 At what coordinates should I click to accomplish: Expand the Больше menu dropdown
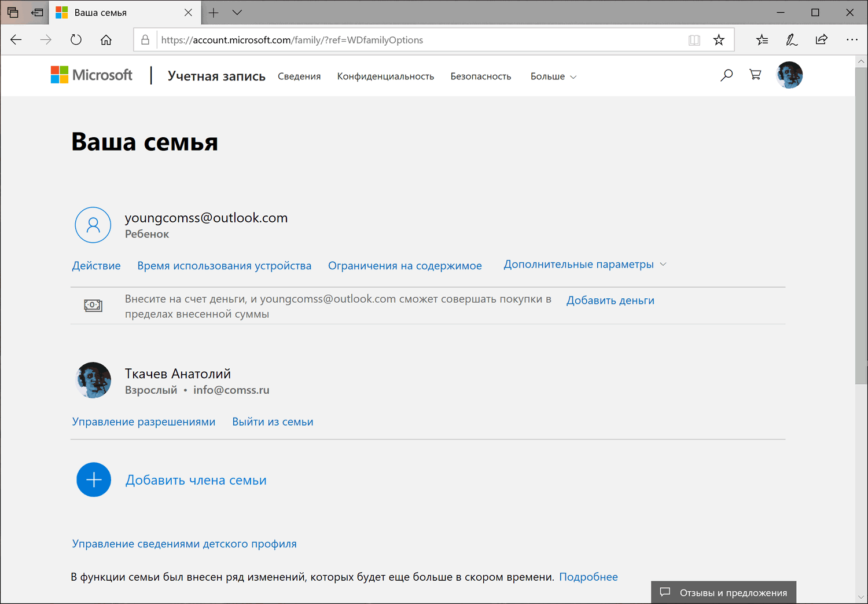coord(553,76)
